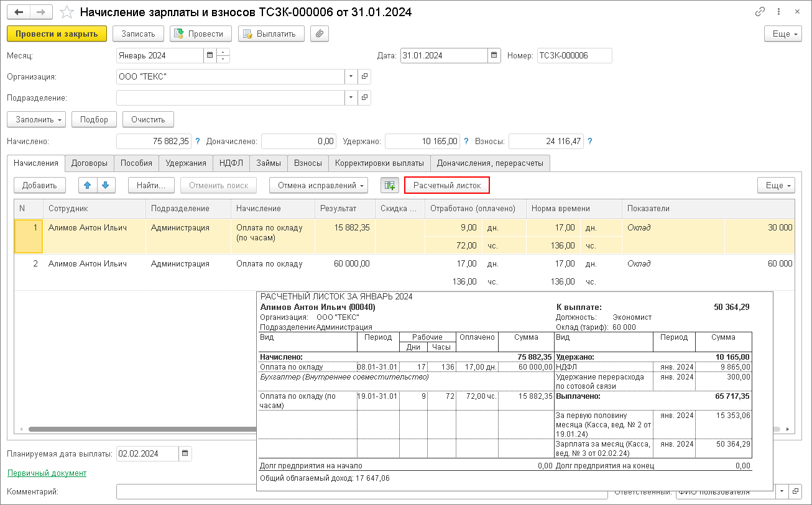The height and width of the screenshot is (505, 812).
Task: Select row 2 employee Алимов Антон Ильич
Action: pos(95,264)
